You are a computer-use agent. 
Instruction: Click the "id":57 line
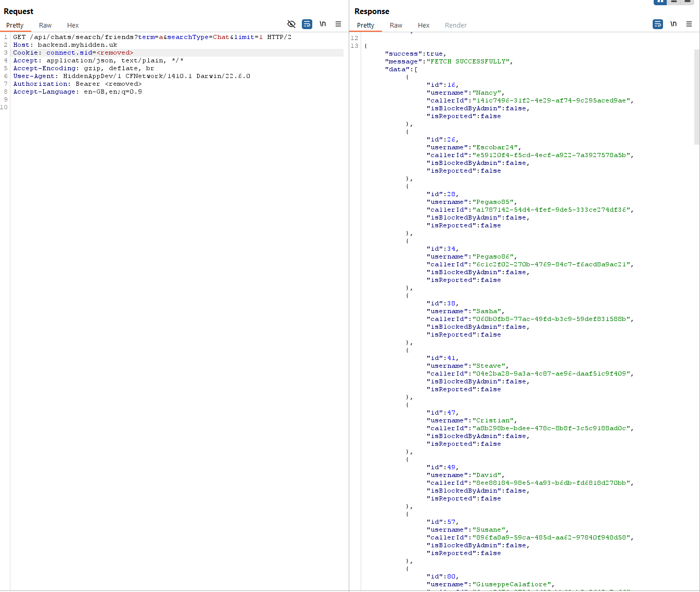point(442,522)
